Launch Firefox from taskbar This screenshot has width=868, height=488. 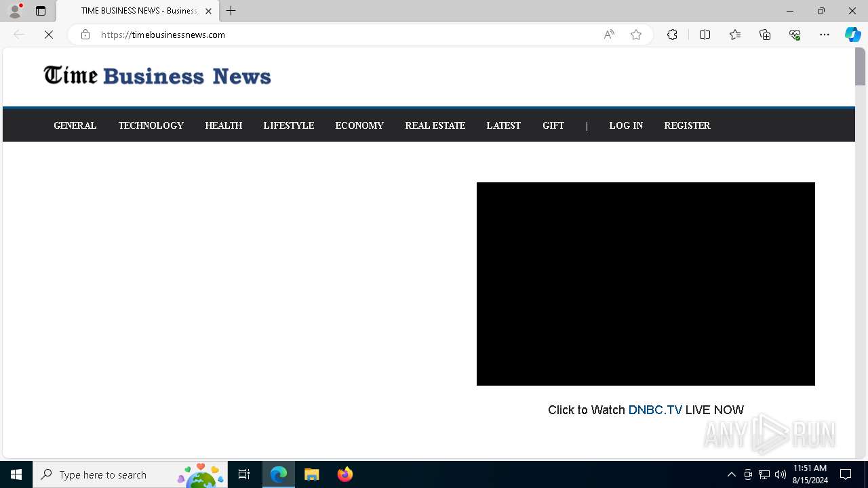tap(345, 474)
